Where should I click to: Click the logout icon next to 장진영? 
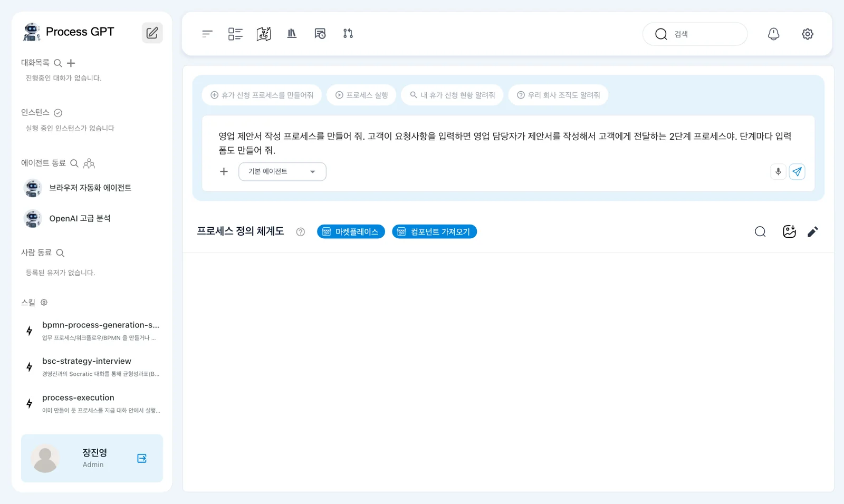click(x=142, y=458)
